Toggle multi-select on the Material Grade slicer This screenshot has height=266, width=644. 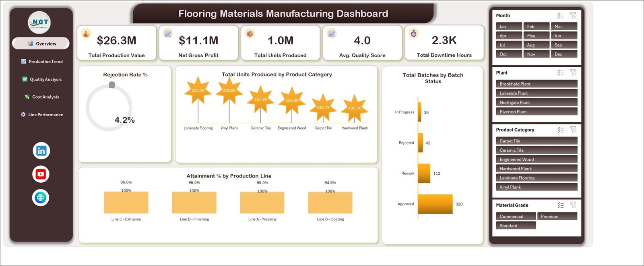coord(560,205)
